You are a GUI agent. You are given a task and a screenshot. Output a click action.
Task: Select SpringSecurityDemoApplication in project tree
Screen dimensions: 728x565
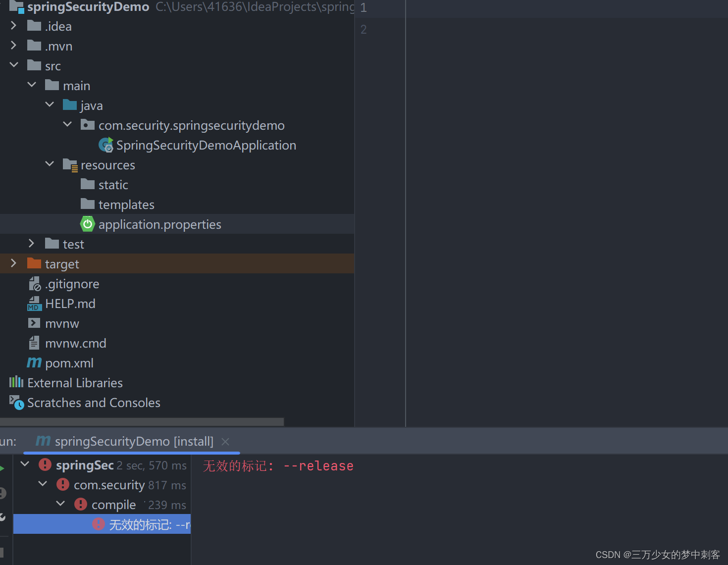point(206,145)
